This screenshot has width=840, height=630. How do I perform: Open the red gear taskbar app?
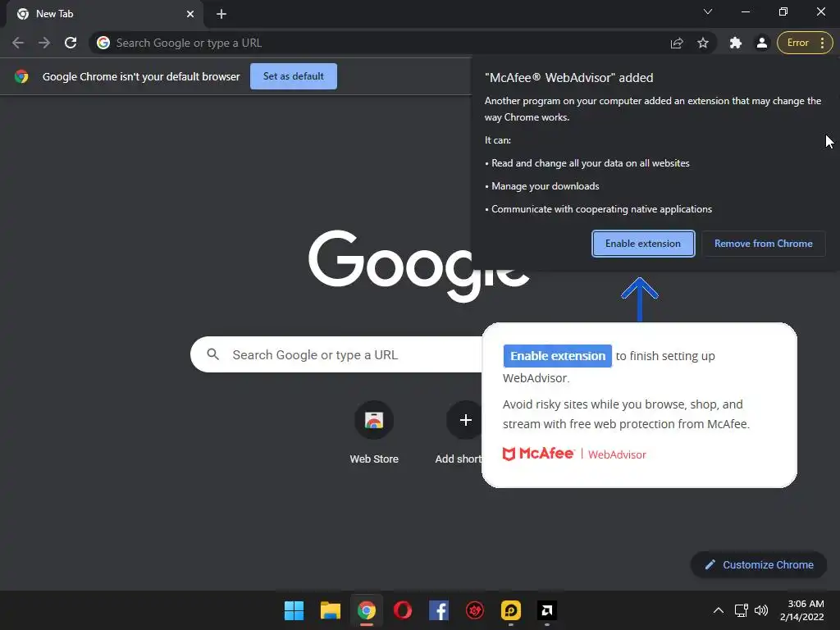[x=475, y=610]
